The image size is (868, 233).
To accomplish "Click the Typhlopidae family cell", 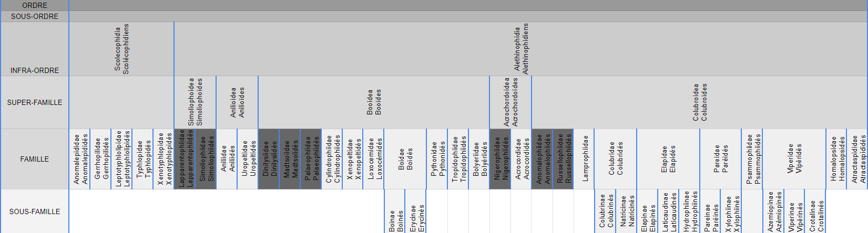I will (142, 159).
